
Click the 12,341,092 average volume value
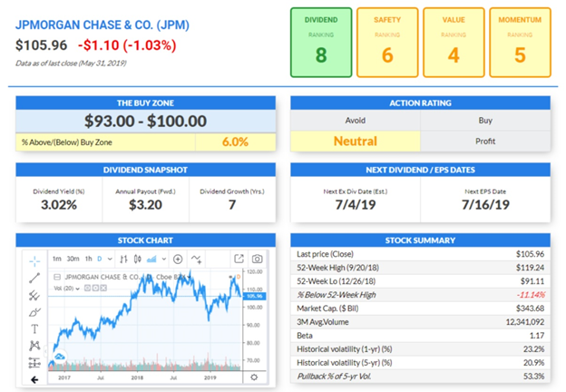[x=525, y=322]
